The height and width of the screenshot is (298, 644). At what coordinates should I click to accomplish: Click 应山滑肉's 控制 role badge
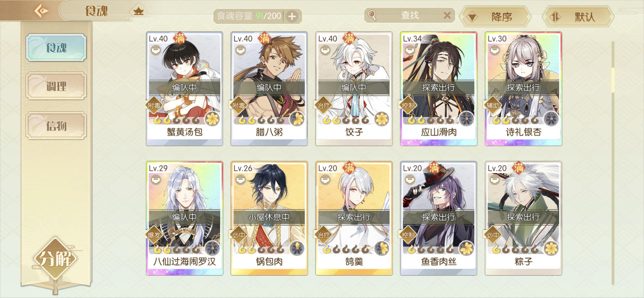click(x=408, y=105)
